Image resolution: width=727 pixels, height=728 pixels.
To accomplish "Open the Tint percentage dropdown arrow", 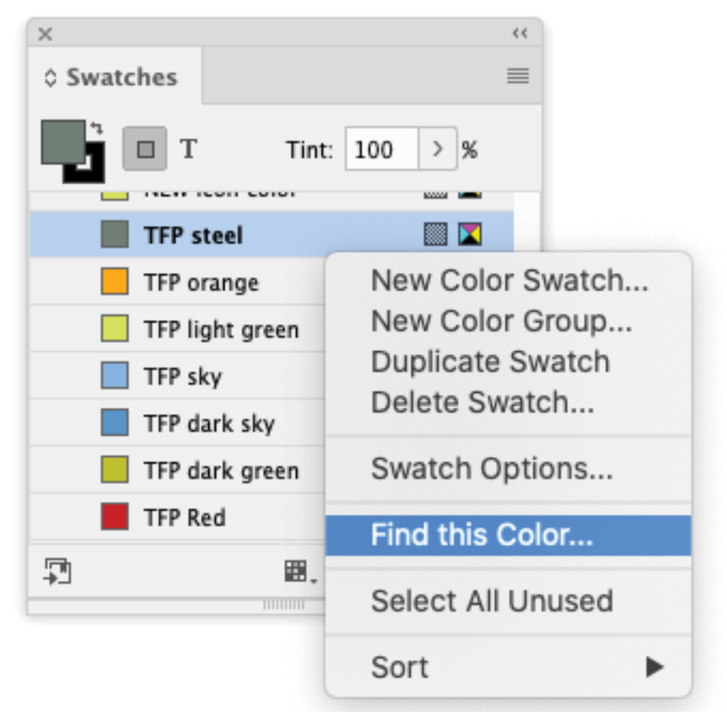I will click(x=437, y=148).
